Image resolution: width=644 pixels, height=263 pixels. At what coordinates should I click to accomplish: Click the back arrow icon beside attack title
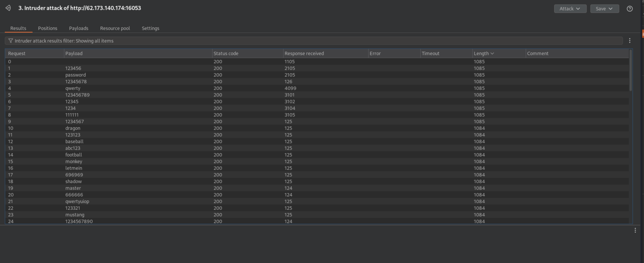pos(8,8)
